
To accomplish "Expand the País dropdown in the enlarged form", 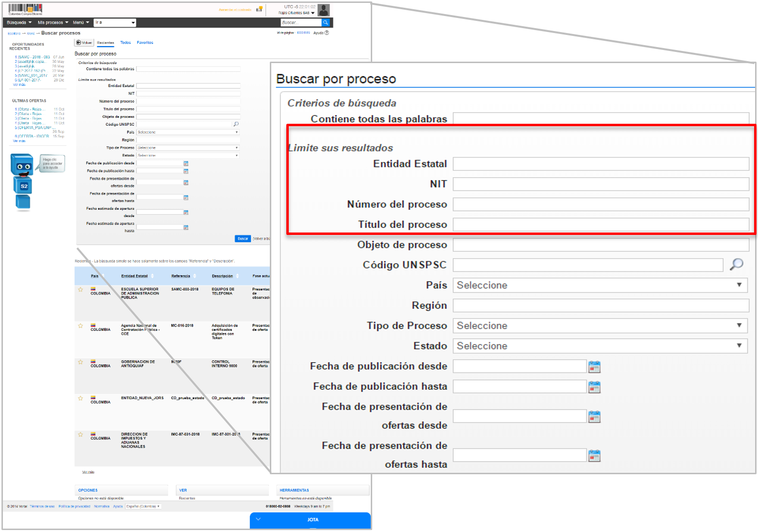I will [x=600, y=285].
